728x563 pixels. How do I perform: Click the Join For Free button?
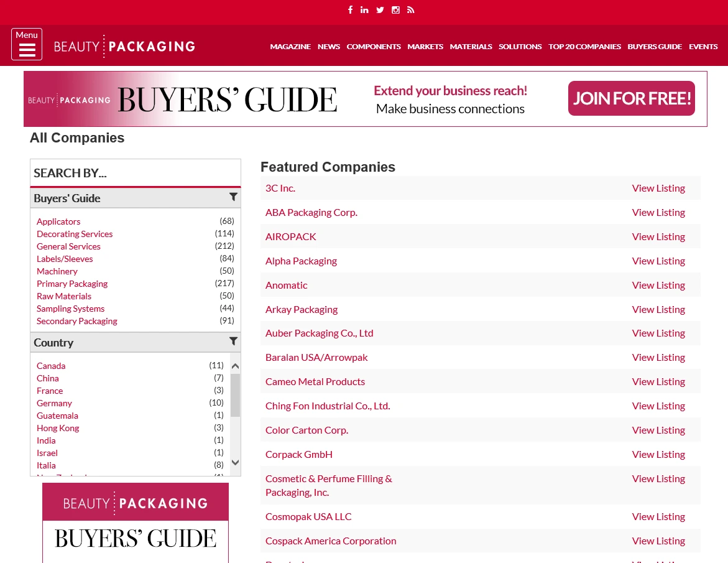pos(632,98)
